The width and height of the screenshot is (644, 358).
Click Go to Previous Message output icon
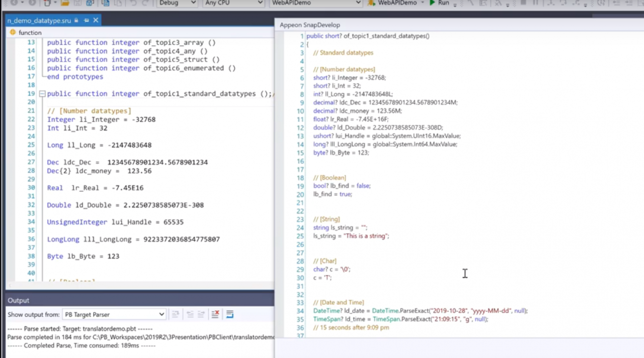pyautogui.click(x=190, y=314)
